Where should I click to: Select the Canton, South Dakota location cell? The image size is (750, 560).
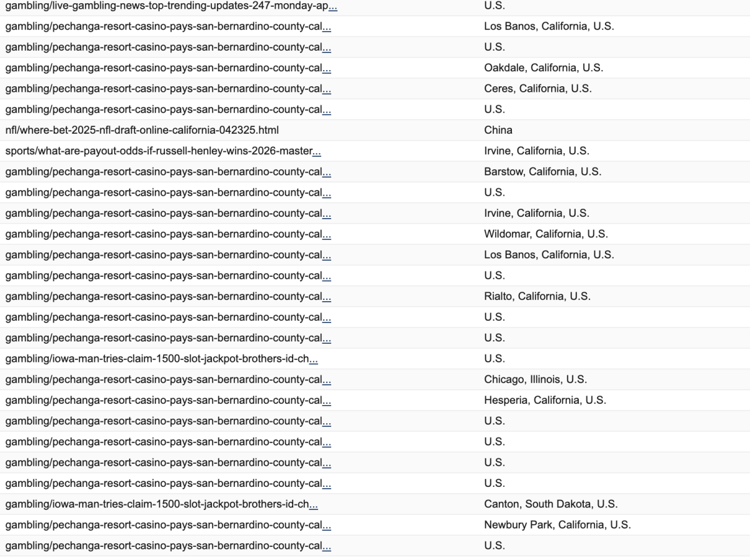click(551, 504)
